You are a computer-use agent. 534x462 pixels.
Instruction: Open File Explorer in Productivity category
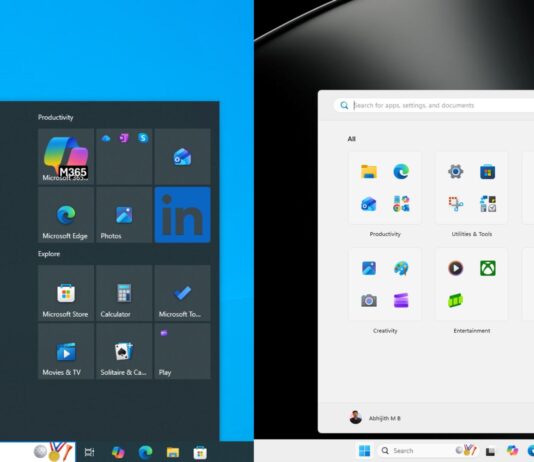click(369, 172)
